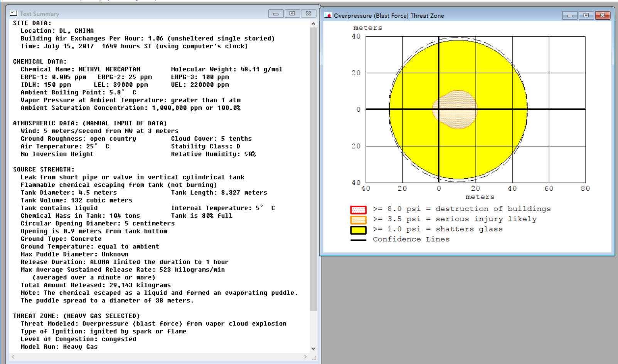Click the Text Summary horizontal scroll right arrow

point(305,357)
